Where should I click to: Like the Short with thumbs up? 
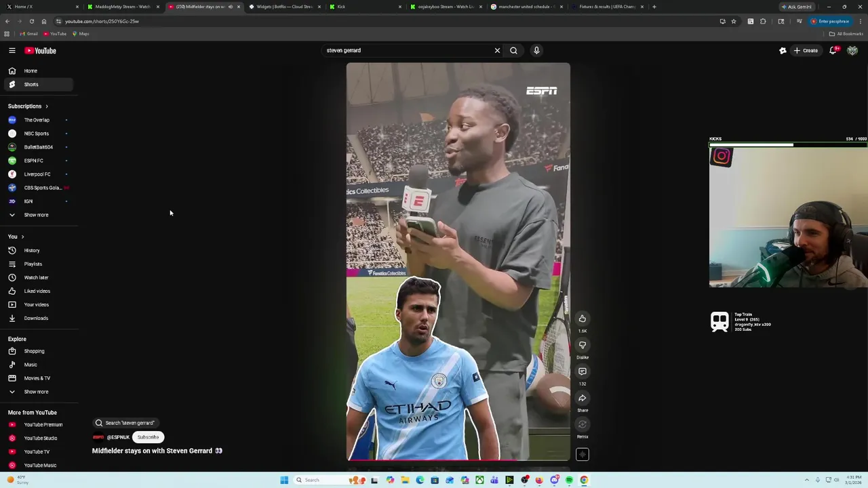(583, 319)
